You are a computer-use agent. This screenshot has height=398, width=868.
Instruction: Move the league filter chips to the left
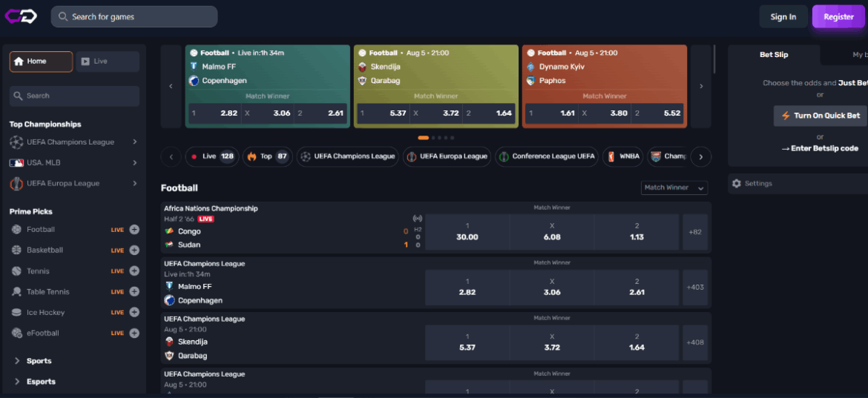pyautogui.click(x=171, y=157)
